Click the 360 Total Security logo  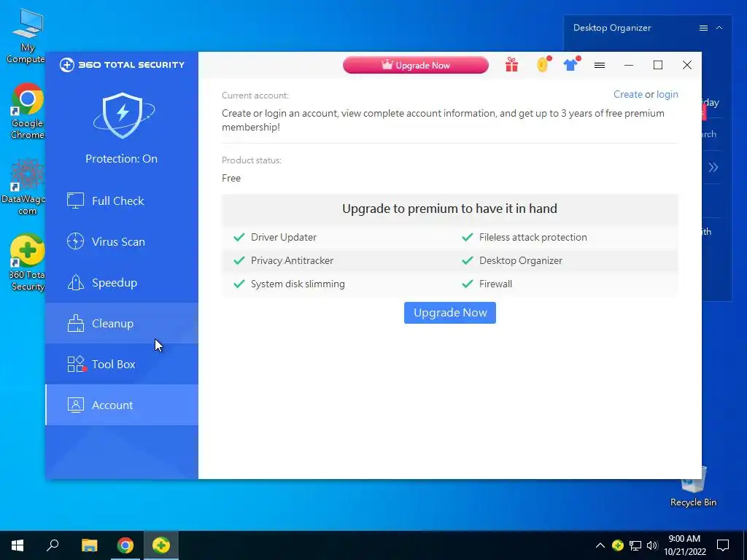(122, 65)
